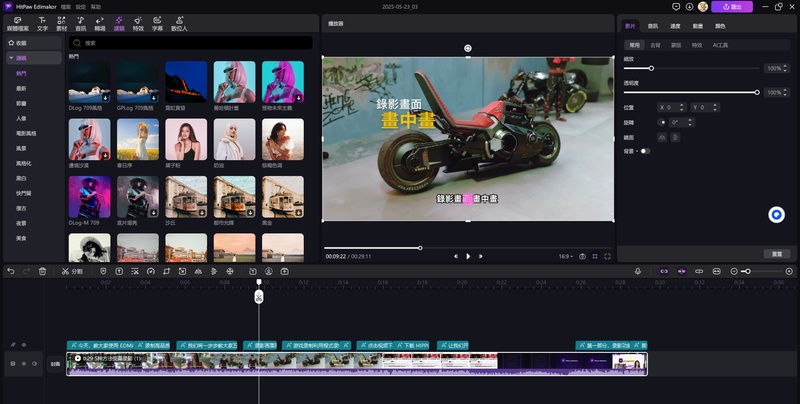Toggle the link clips button in timeline toolbar
Viewport: 800px width, 404px height.
(x=699, y=271)
